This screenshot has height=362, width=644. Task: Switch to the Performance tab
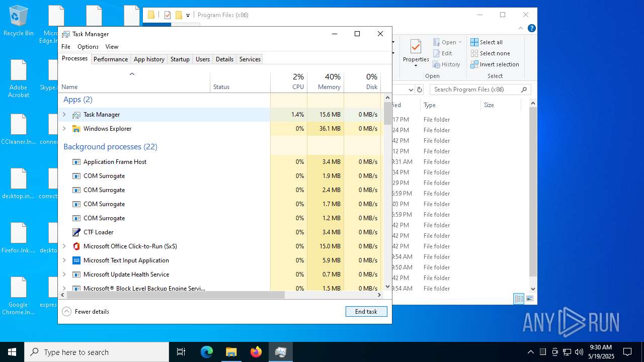(111, 59)
